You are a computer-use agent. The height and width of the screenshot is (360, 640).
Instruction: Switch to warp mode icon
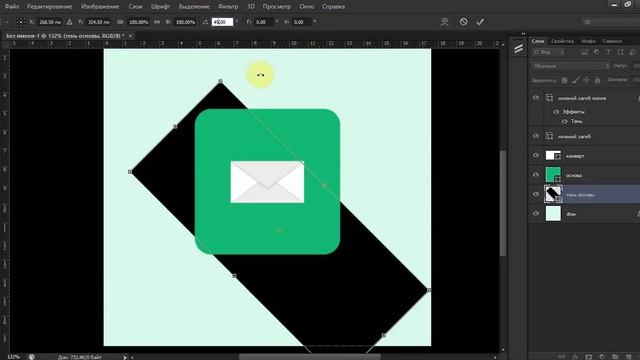tap(444, 22)
